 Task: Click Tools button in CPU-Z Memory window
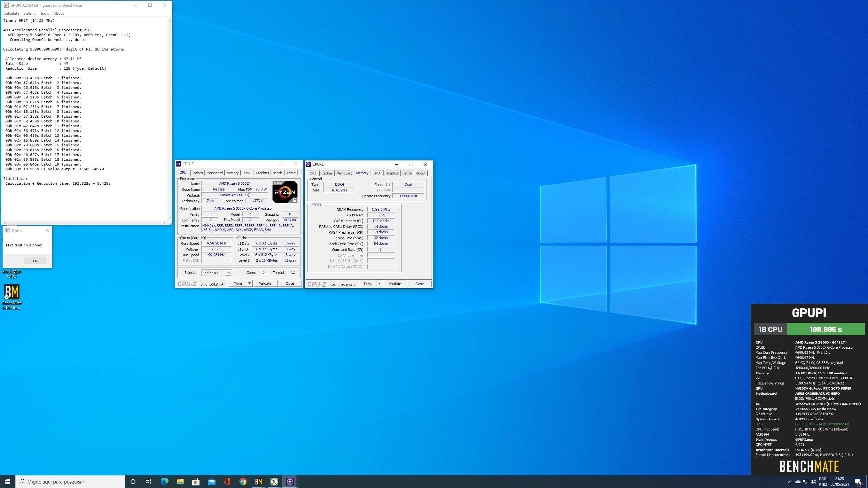(x=368, y=284)
